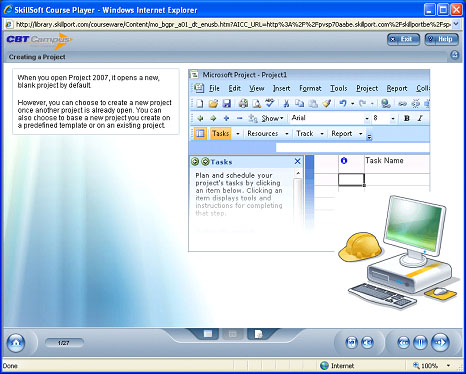Open the Arial font name dropdown
466x374 pixels.
367,118
